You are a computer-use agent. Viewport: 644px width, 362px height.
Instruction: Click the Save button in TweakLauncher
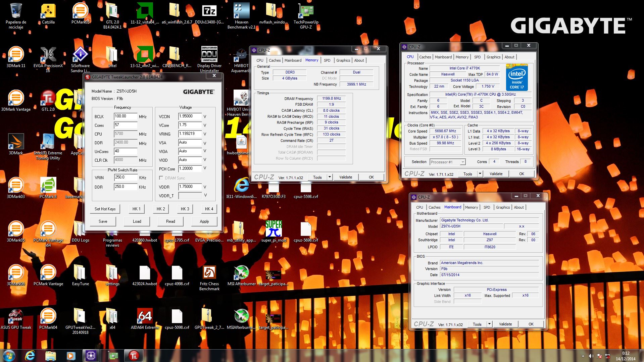pos(103,221)
